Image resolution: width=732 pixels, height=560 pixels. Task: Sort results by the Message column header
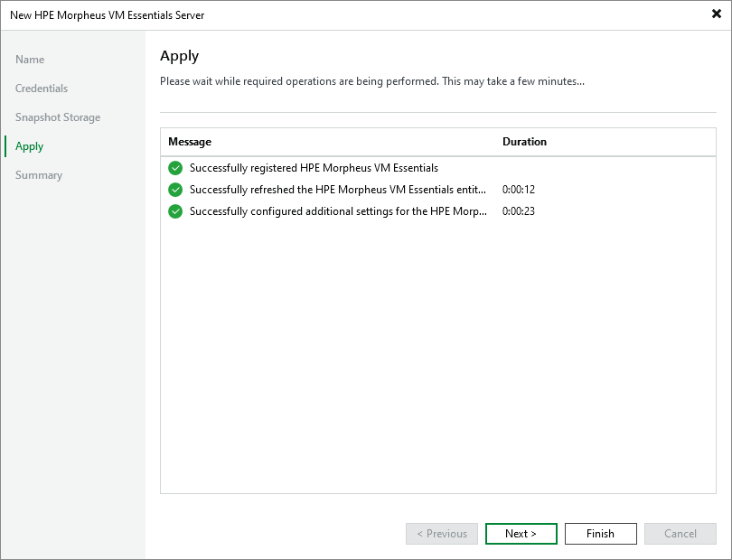click(189, 142)
